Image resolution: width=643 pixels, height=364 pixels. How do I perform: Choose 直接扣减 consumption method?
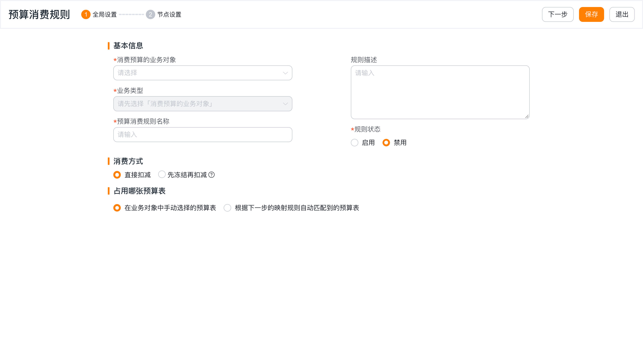117,175
